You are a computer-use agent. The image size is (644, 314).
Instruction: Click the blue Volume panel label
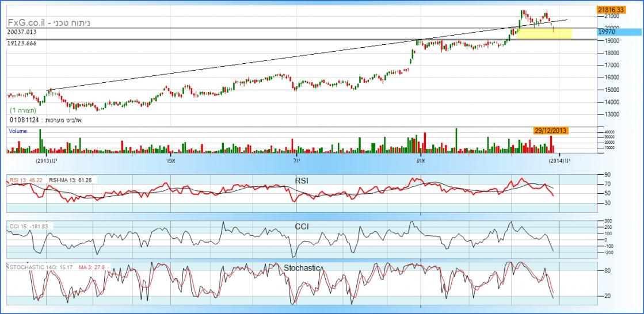click(18, 131)
